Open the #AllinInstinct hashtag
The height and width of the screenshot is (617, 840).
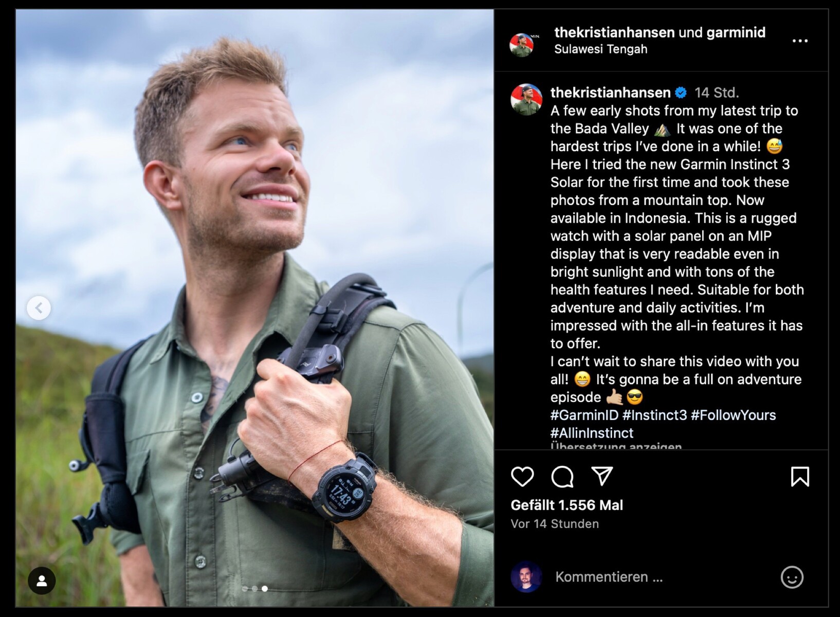(x=592, y=433)
